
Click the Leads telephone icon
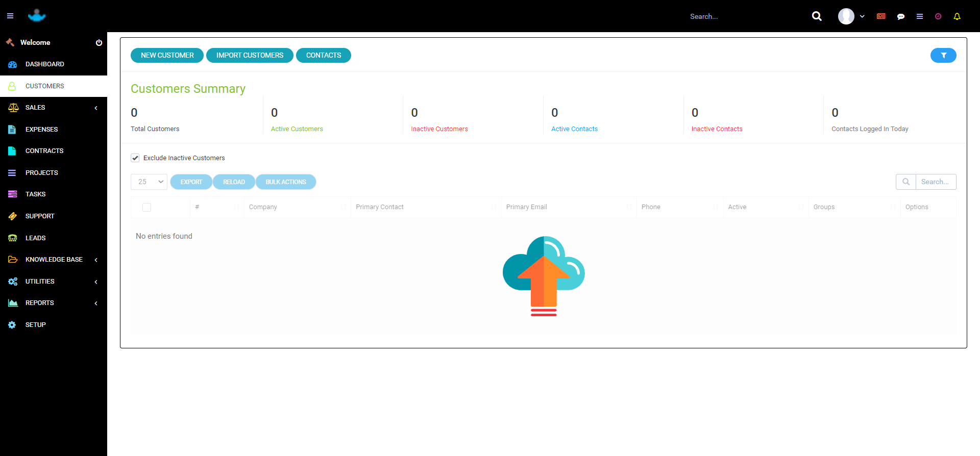coord(12,238)
